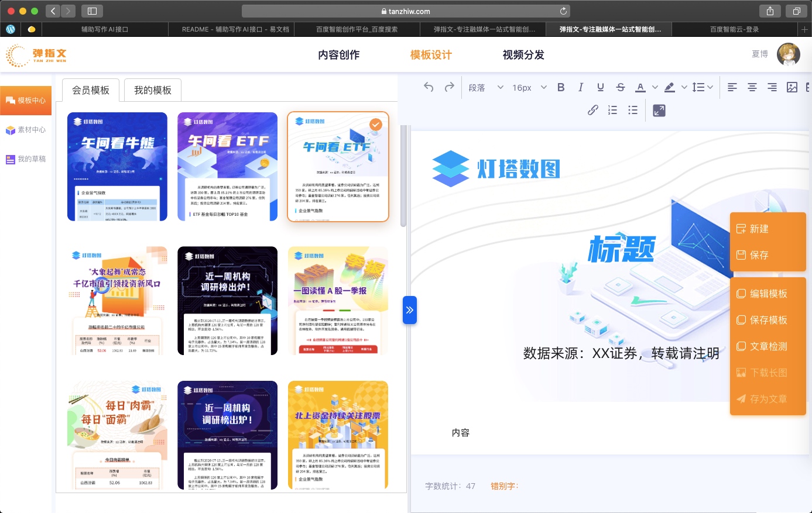The height and width of the screenshot is (513, 812).
Task: Click the 新建 button
Action: (x=753, y=229)
